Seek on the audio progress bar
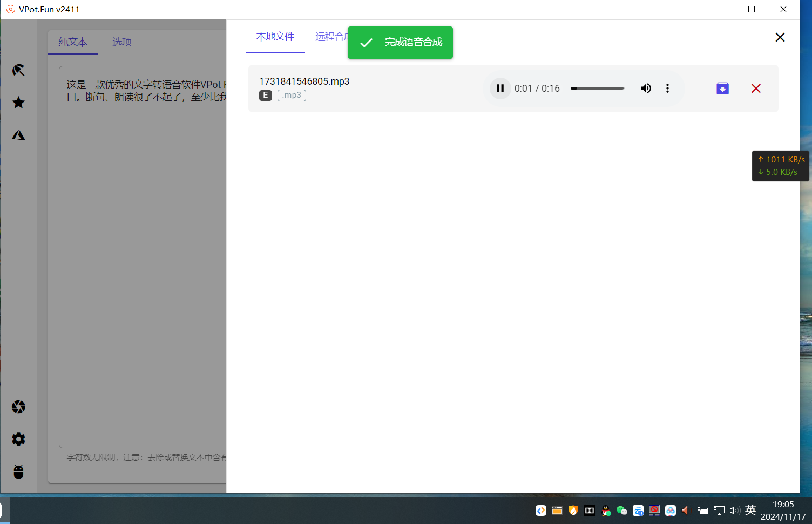Image resolution: width=812 pixels, height=524 pixels. 597,89
